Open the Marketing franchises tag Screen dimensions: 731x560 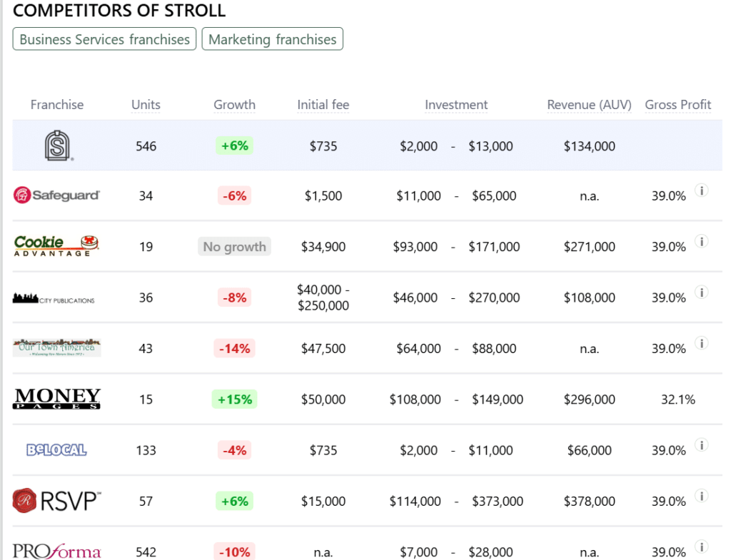pyautogui.click(x=272, y=39)
